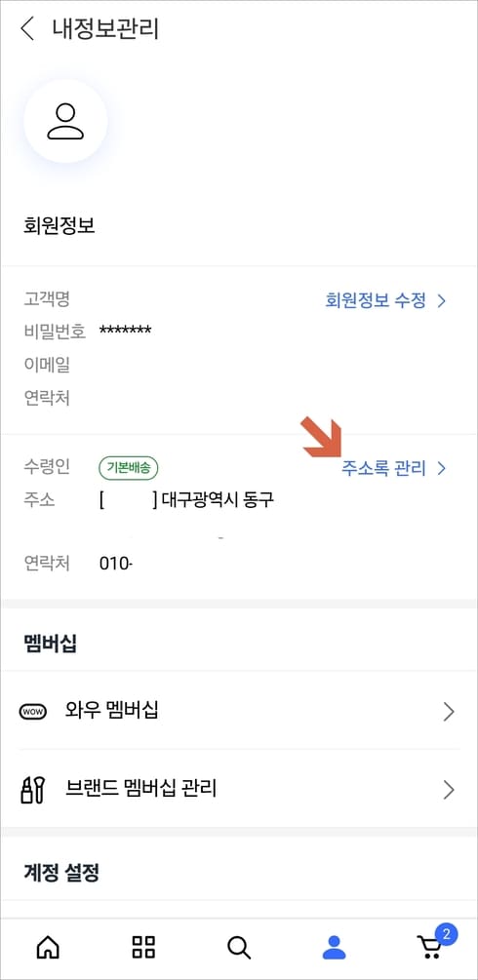478x980 pixels.
Task: Select 브랜드 멤버십 관리 menu row
Action: pyautogui.click(x=239, y=789)
